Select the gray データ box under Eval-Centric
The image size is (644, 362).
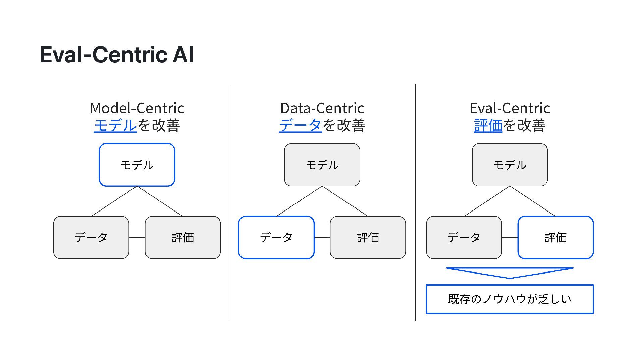[x=464, y=237]
